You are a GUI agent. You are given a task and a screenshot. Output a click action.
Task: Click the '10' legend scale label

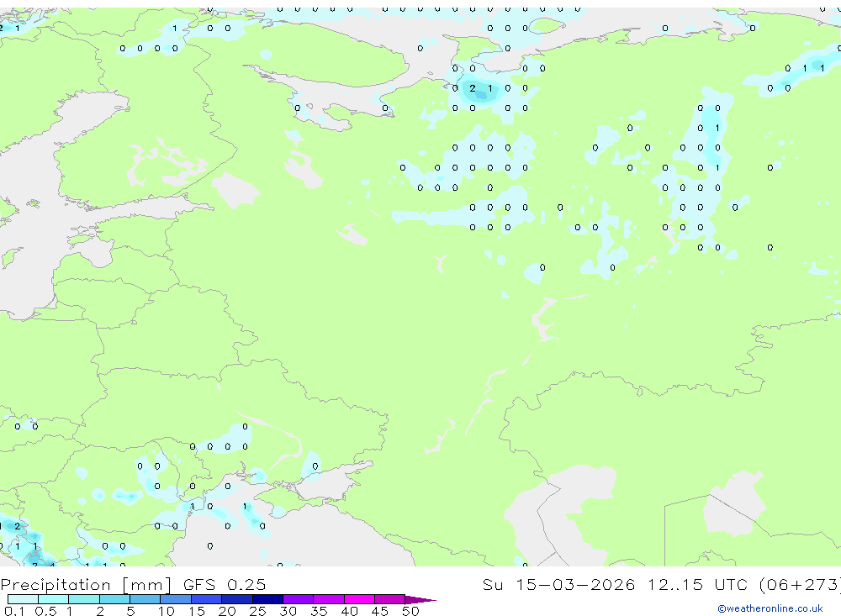click(167, 611)
